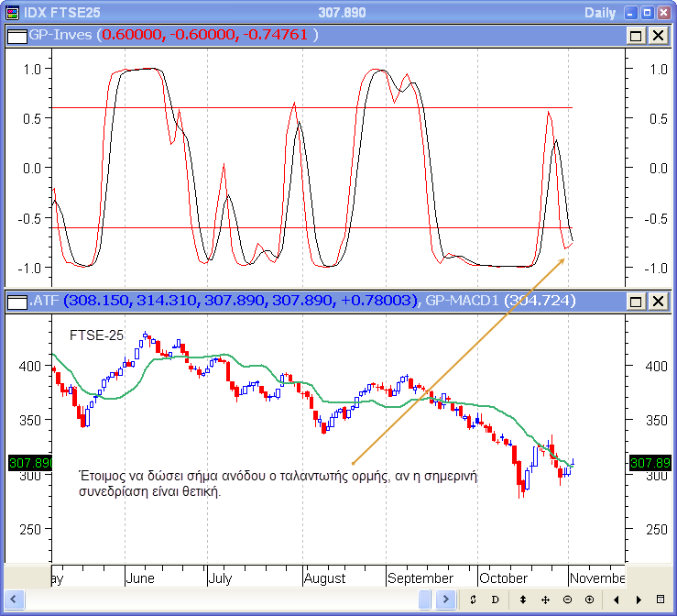Open the ATF pane control menu icon
Image resolution: width=677 pixels, height=616 pixels.
(x=16, y=301)
